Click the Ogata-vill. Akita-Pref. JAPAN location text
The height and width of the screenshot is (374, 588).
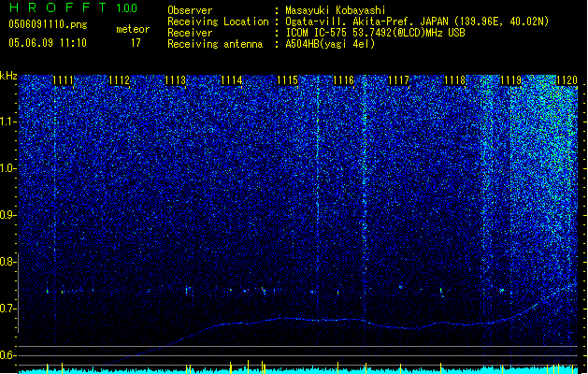[417, 22]
